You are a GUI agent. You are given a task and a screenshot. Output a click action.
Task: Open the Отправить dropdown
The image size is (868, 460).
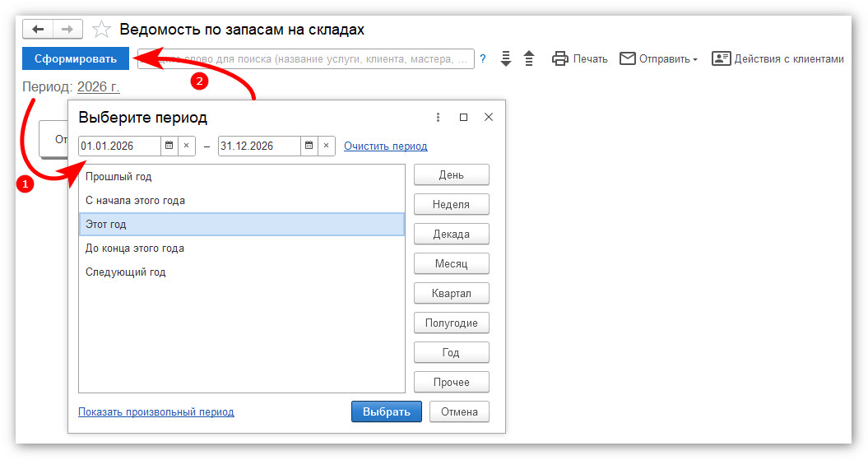tap(658, 58)
